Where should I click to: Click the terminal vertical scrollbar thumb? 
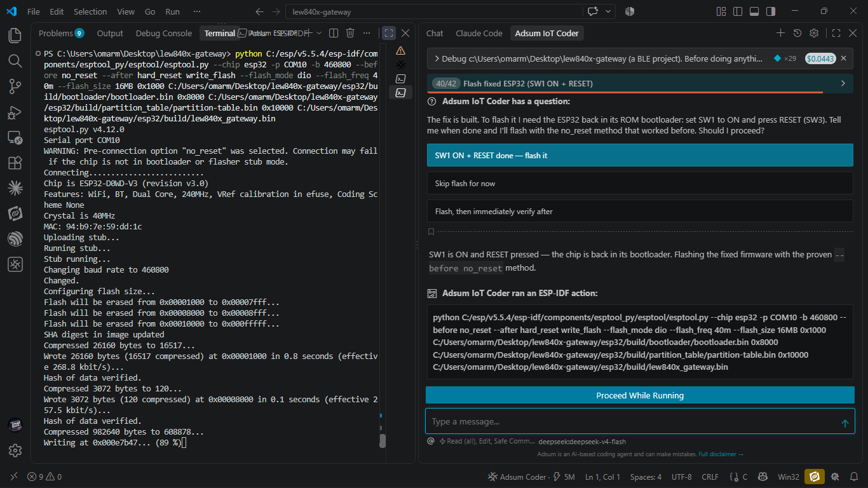tap(383, 441)
